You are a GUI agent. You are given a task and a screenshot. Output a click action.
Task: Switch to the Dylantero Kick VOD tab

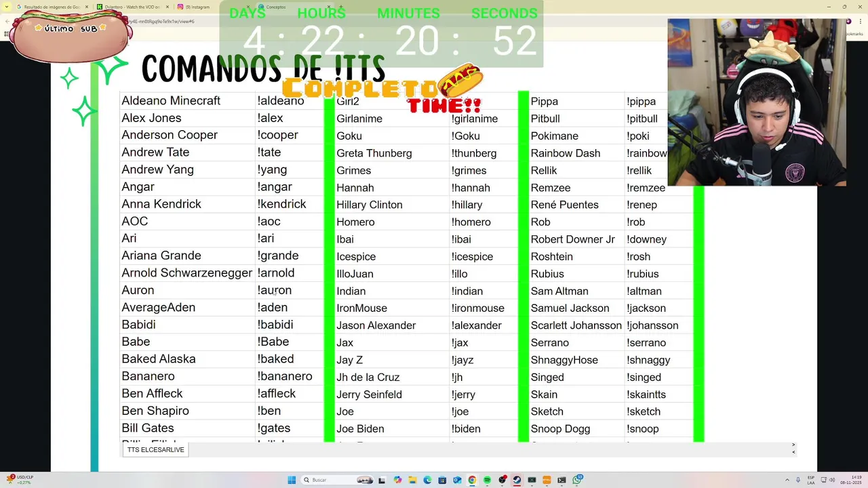coord(132,7)
